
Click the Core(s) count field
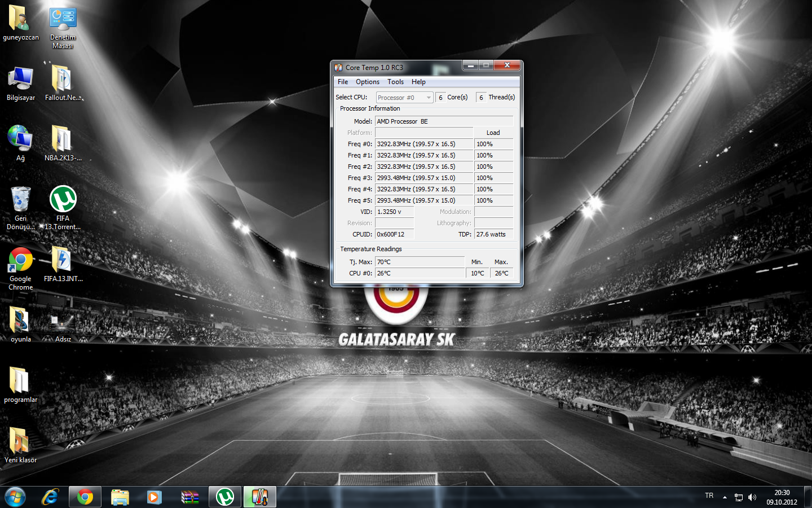pyautogui.click(x=440, y=98)
